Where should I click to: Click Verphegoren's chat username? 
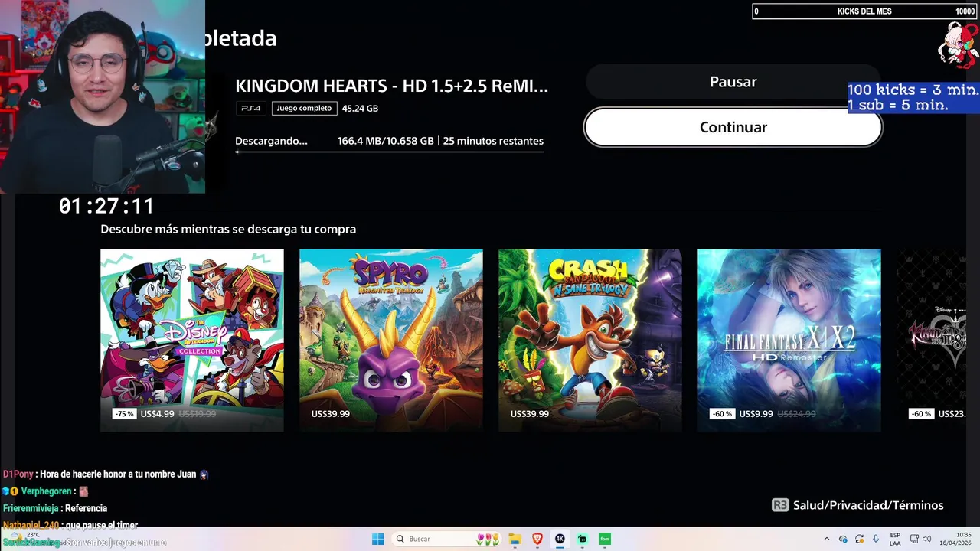pyautogui.click(x=46, y=491)
